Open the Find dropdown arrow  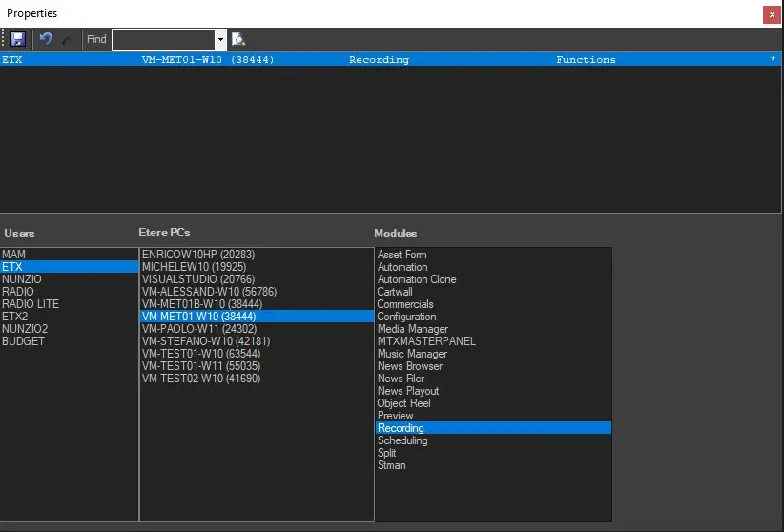(220, 39)
